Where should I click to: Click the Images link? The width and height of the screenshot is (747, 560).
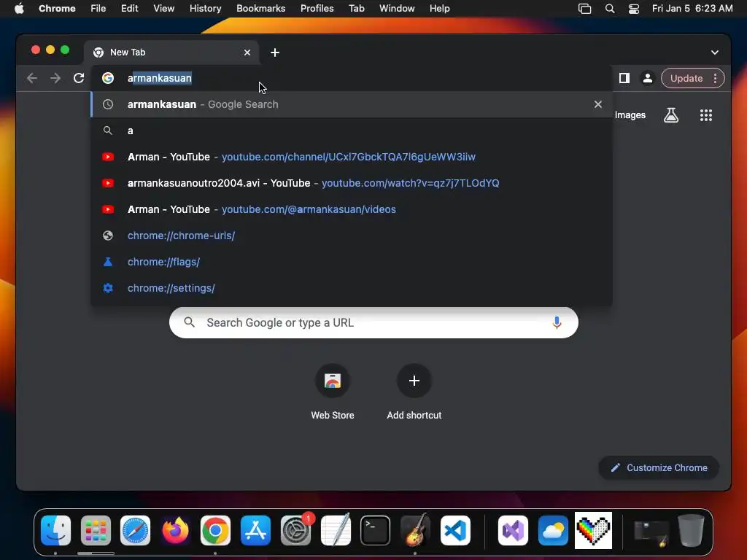(630, 114)
